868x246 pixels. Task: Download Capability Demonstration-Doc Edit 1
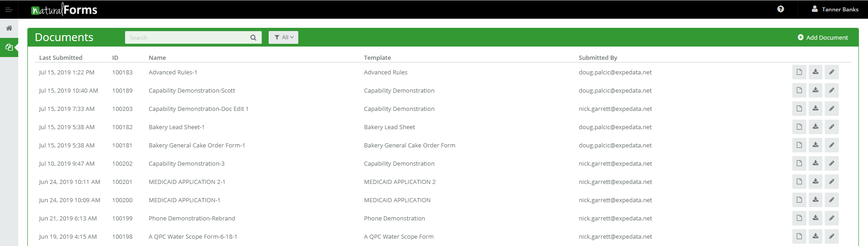pyautogui.click(x=816, y=109)
